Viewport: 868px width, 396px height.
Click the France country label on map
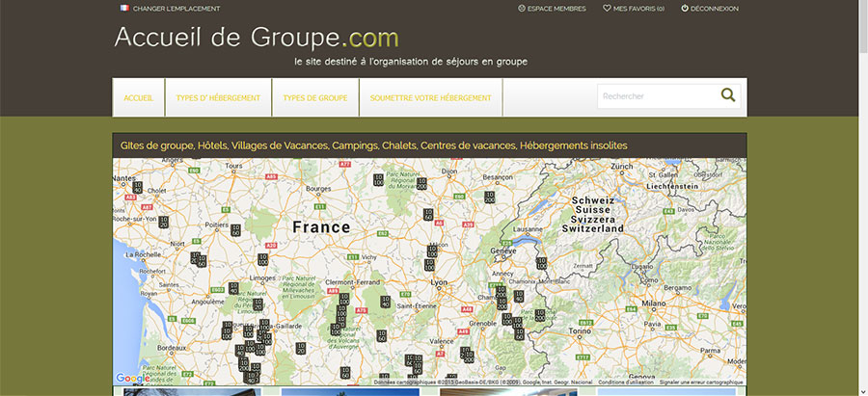pyautogui.click(x=321, y=227)
